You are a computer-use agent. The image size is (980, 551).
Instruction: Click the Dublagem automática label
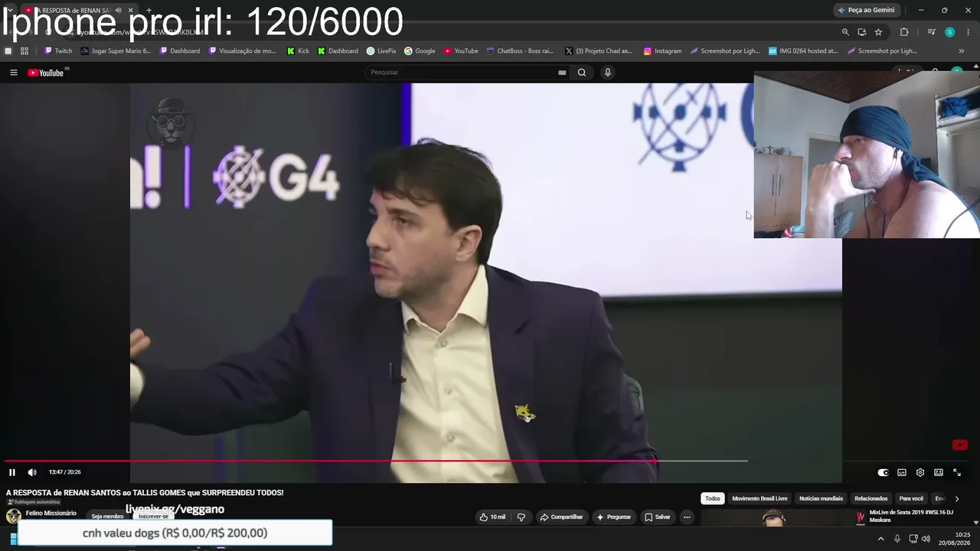(x=34, y=502)
